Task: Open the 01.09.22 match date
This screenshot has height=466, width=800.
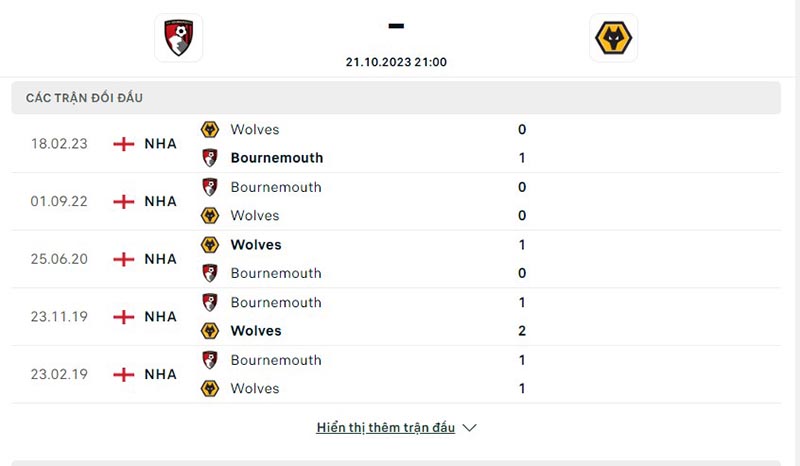Action: click(x=59, y=201)
